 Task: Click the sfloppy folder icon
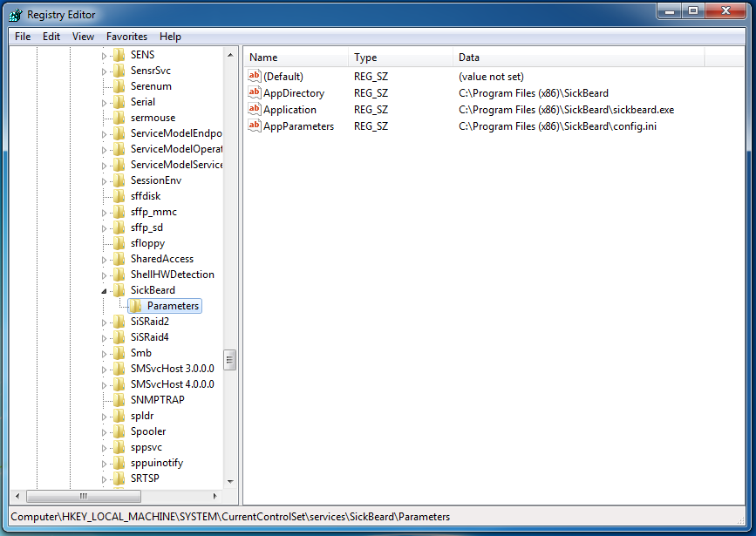(119, 243)
